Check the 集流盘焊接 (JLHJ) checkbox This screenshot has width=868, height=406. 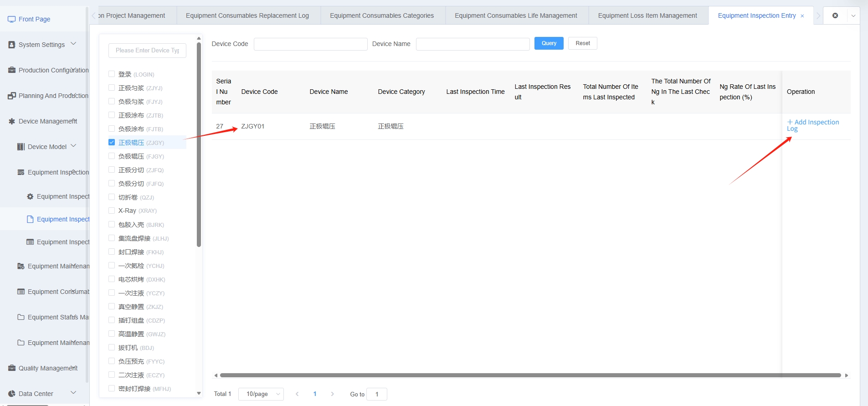[112, 238]
